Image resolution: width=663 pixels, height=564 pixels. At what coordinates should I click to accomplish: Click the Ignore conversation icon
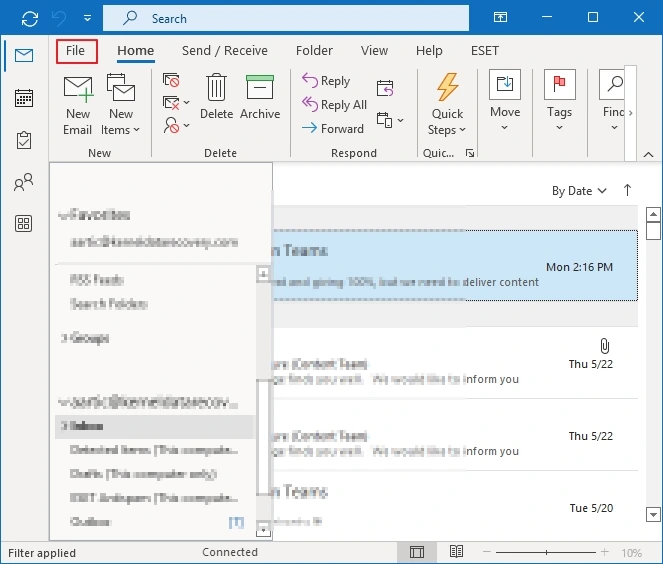point(171,80)
